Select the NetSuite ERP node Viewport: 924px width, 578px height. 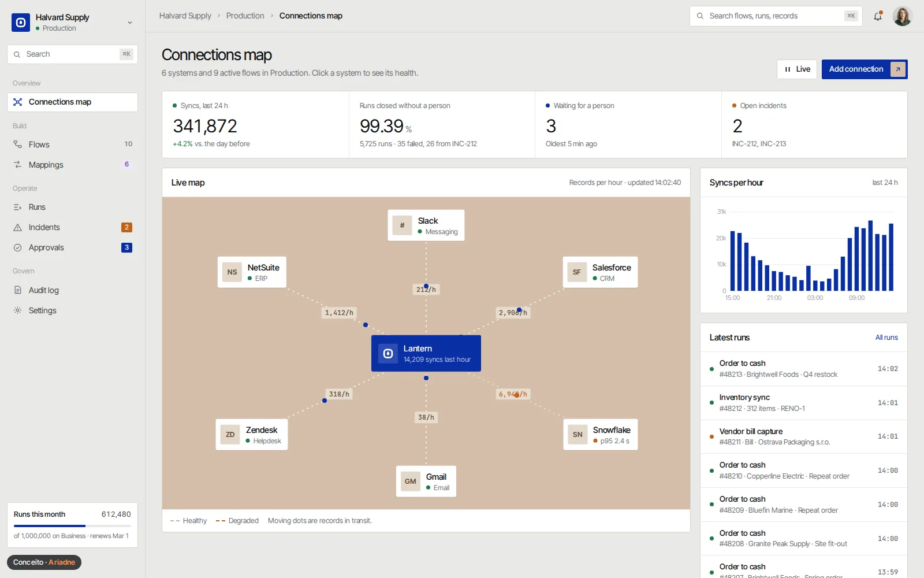252,272
